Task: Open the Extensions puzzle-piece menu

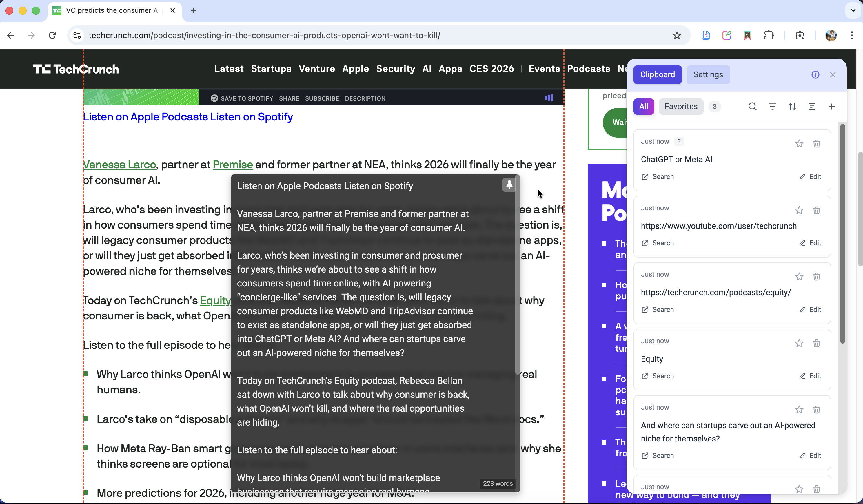Action: [769, 35]
